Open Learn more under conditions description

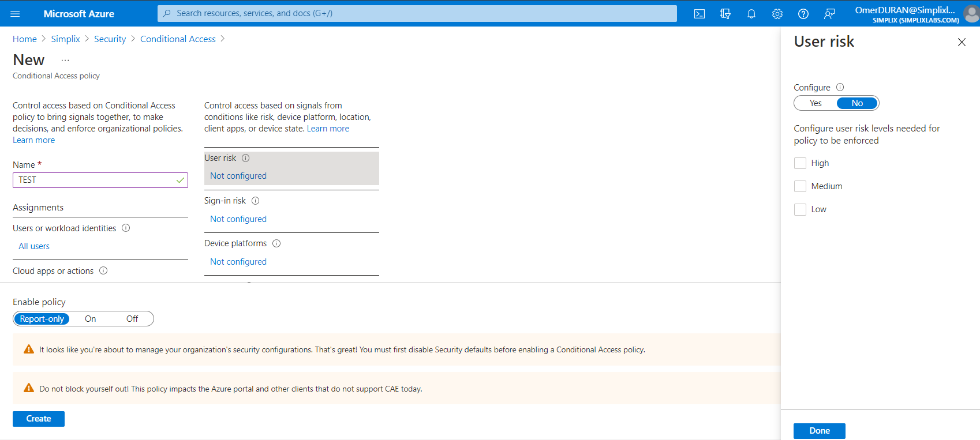coord(328,129)
